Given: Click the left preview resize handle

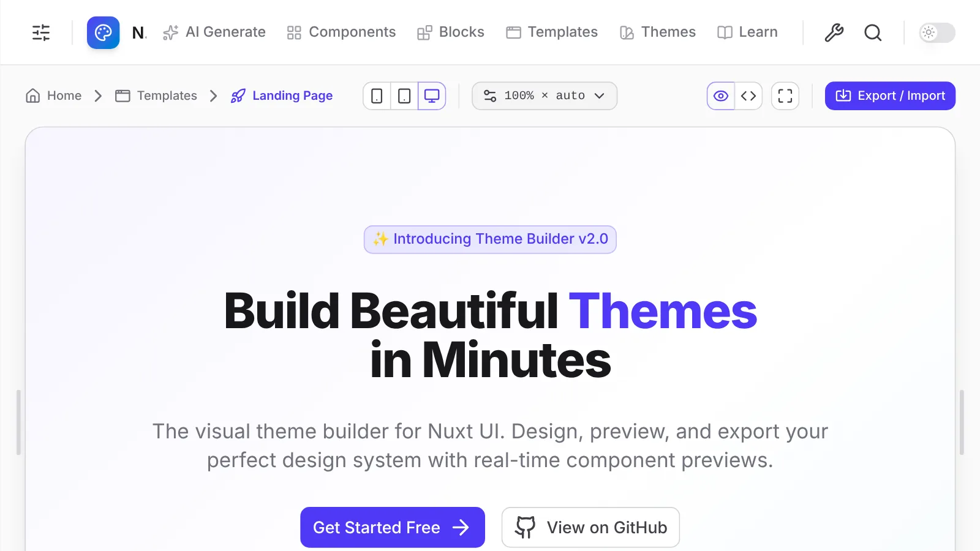Looking at the screenshot, I should pyautogui.click(x=18, y=422).
